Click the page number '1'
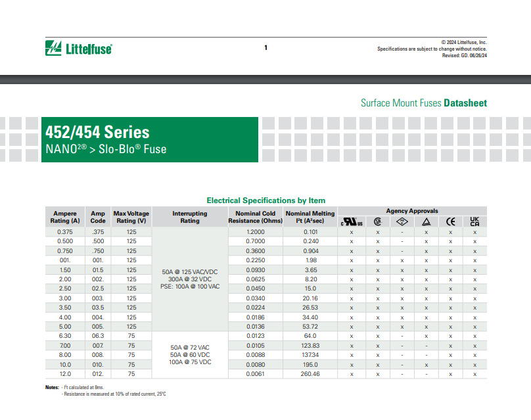The image size is (531, 420). click(x=266, y=48)
